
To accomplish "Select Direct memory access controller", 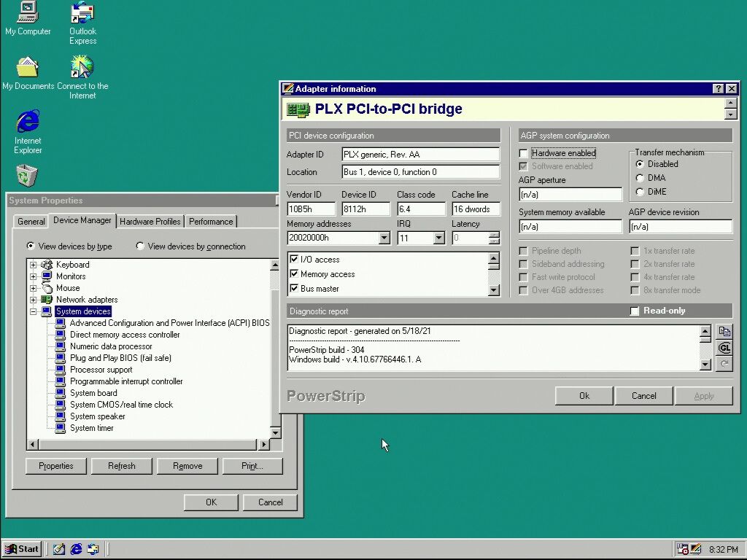I will (x=125, y=335).
